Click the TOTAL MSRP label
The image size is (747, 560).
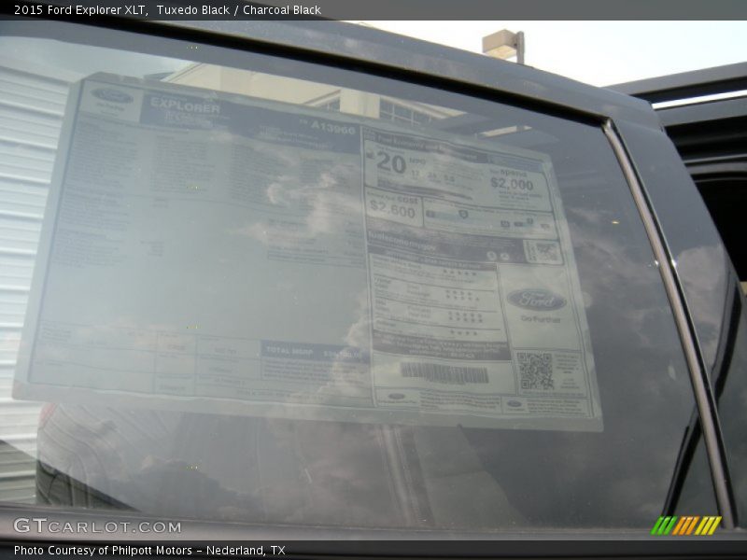click(x=289, y=350)
